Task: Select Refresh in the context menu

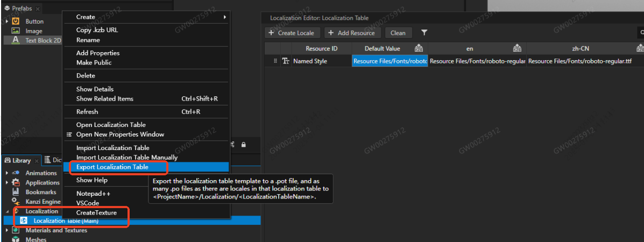Action: click(87, 112)
